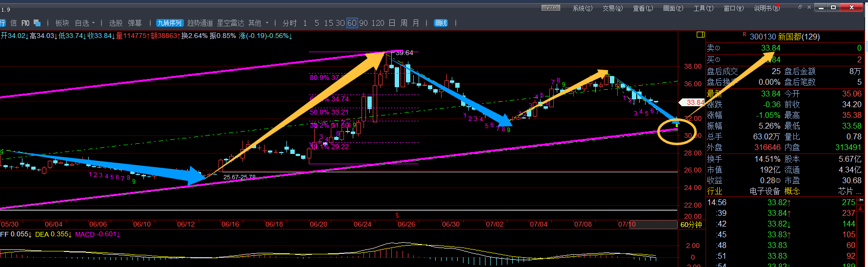Screen dimensions: 868x267
Task: Open the 交易(Q) menu
Action: point(612,8)
